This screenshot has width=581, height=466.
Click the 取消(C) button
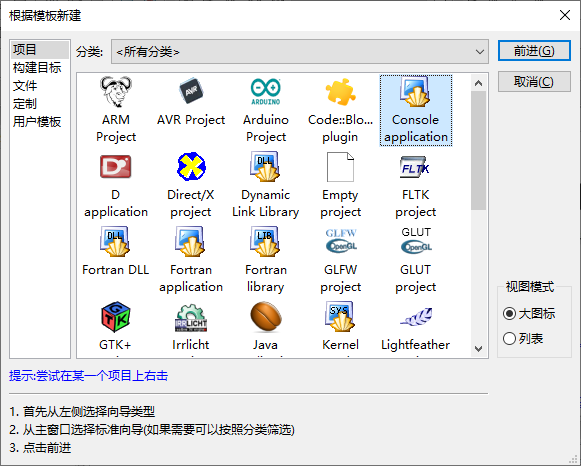tap(534, 81)
